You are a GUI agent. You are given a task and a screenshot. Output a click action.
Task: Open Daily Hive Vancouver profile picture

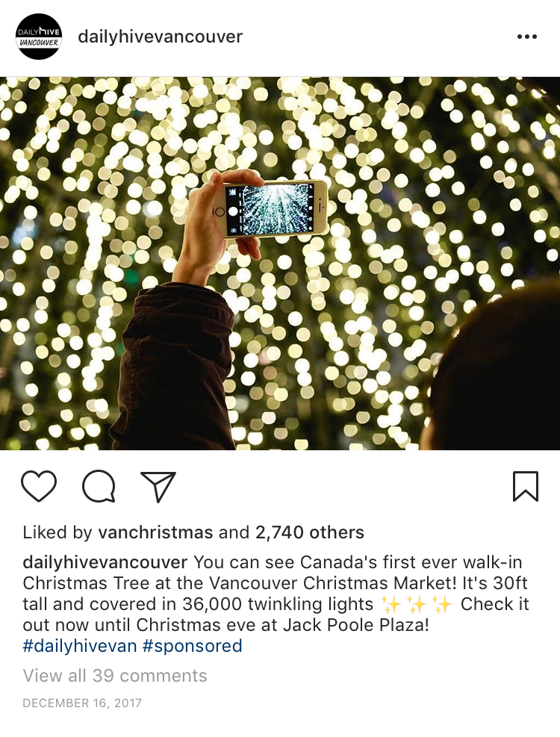[x=39, y=37]
